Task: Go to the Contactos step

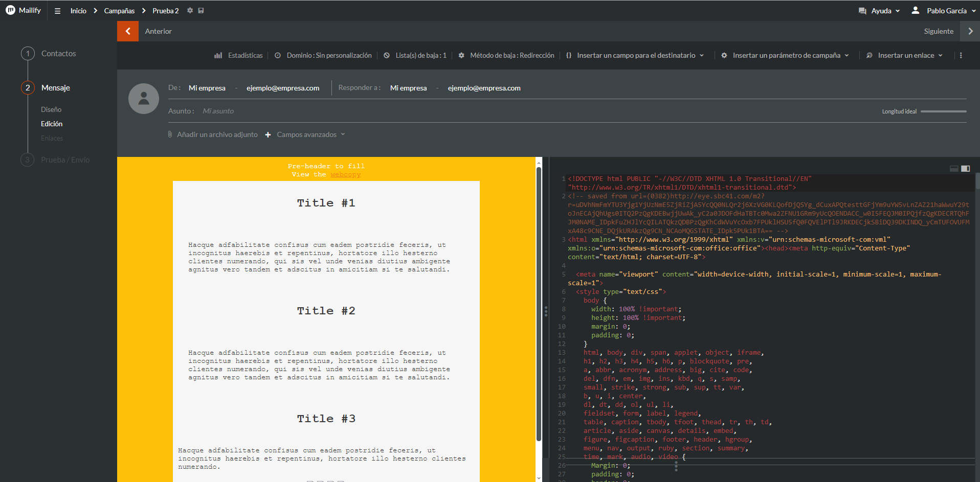Action: point(59,53)
